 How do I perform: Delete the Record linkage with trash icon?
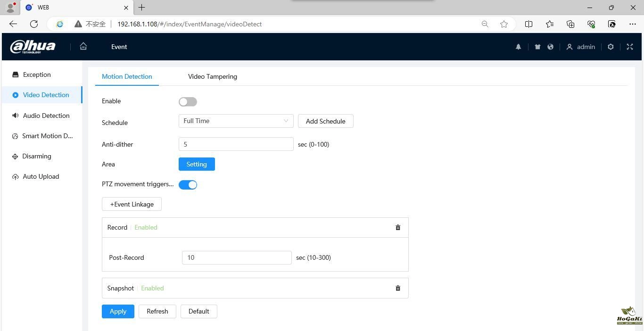pos(398,227)
